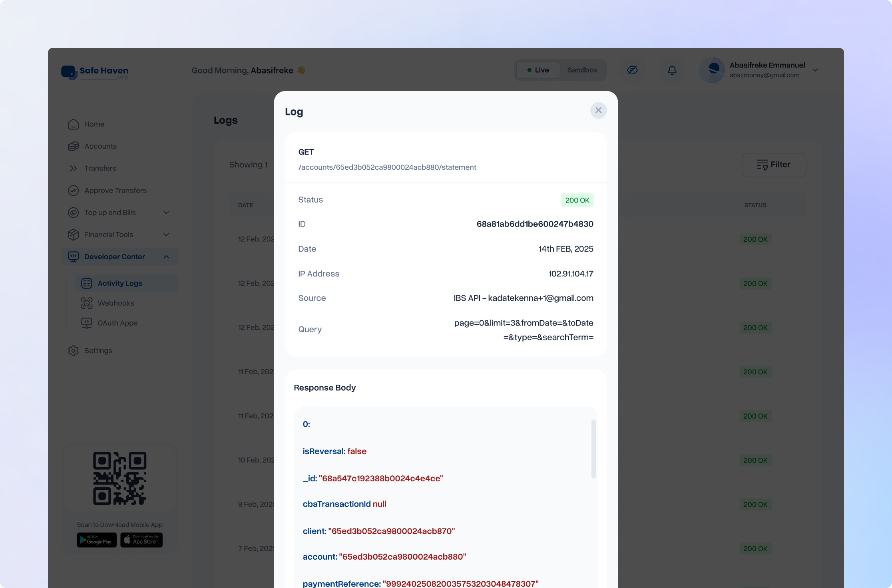
Task: Select the Transfers icon
Action: coord(74,168)
